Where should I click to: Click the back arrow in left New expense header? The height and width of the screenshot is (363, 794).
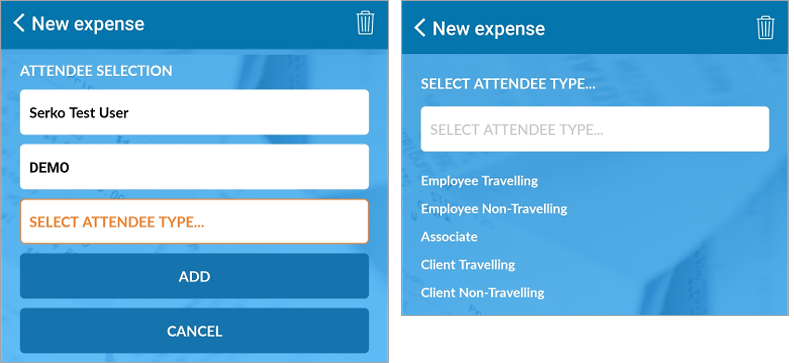pyautogui.click(x=19, y=23)
